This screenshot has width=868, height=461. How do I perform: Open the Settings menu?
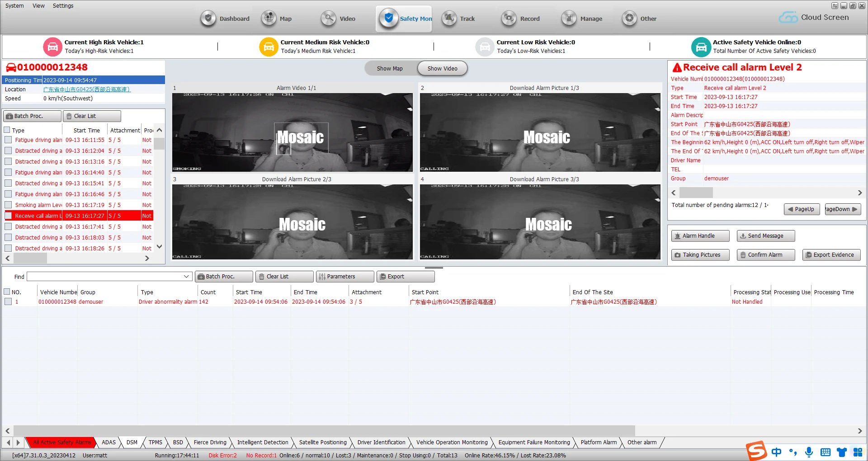(x=63, y=6)
